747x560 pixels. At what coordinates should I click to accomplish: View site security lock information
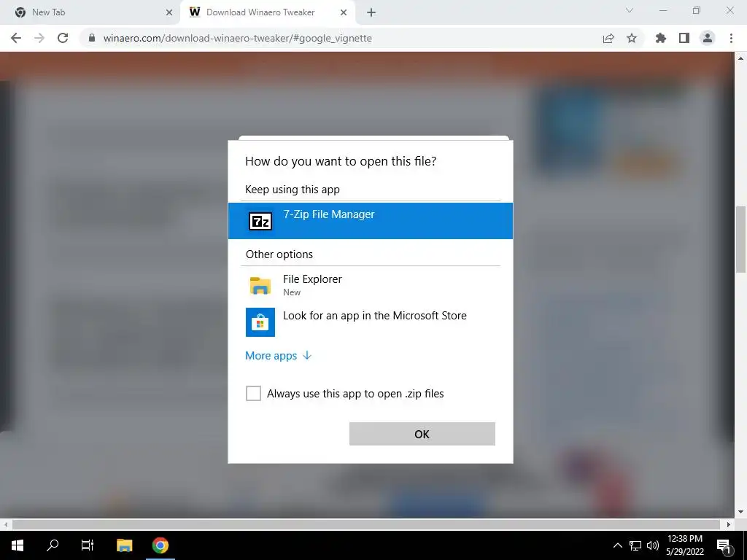pyautogui.click(x=92, y=38)
